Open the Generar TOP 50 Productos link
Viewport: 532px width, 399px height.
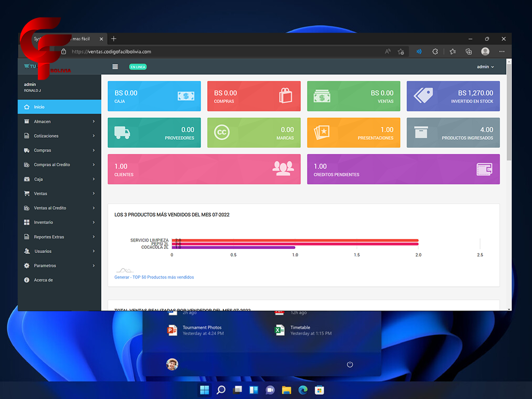coord(155,277)
